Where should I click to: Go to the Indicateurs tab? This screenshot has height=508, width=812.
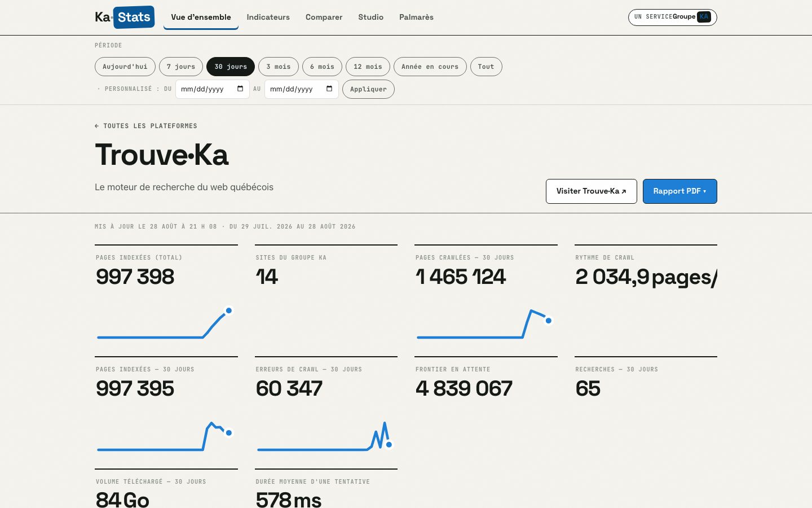pos(268,17)
